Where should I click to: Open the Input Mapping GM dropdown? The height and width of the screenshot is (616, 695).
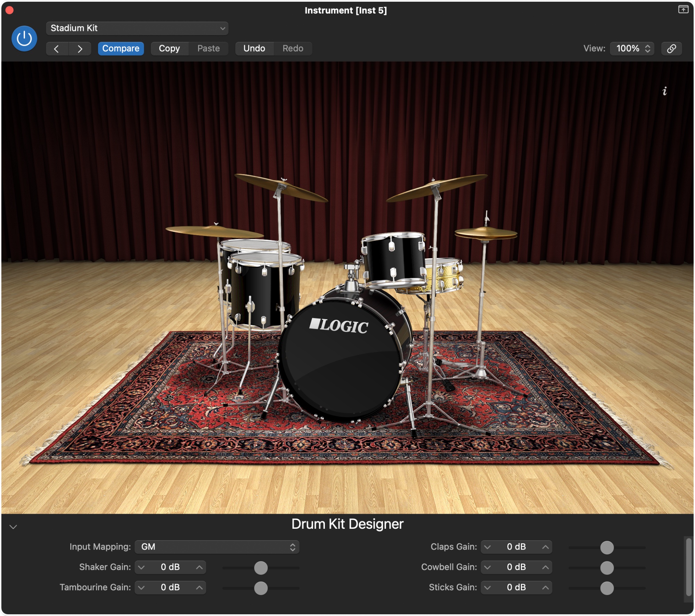(x=217, y=547)
